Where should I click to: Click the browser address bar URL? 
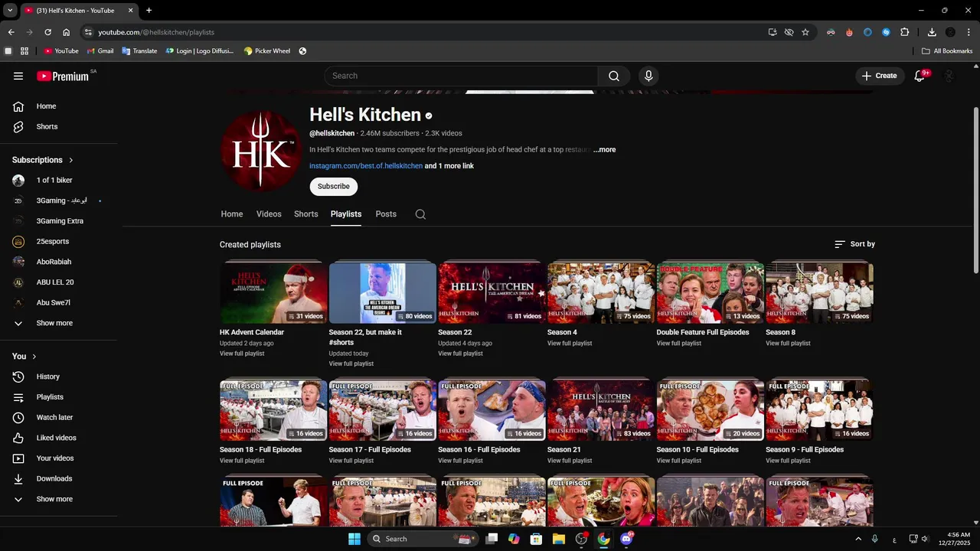156,32
